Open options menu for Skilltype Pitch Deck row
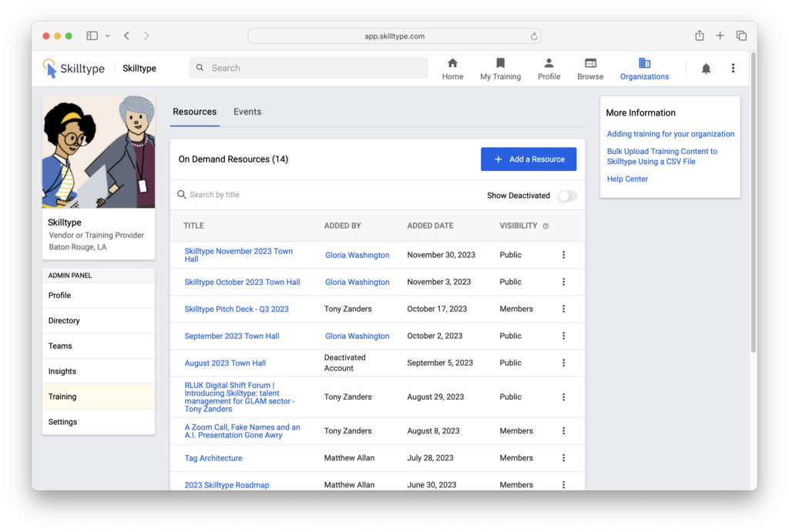 click(563, 309)
